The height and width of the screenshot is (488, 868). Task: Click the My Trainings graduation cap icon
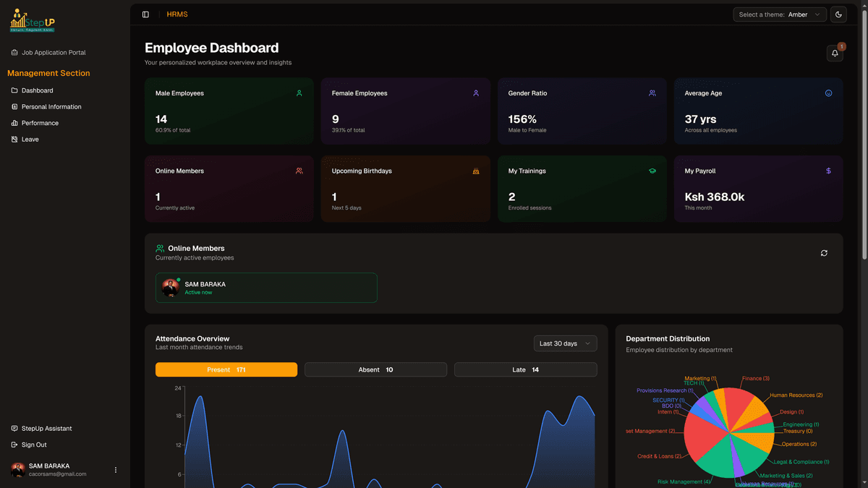tap(652, 171)
